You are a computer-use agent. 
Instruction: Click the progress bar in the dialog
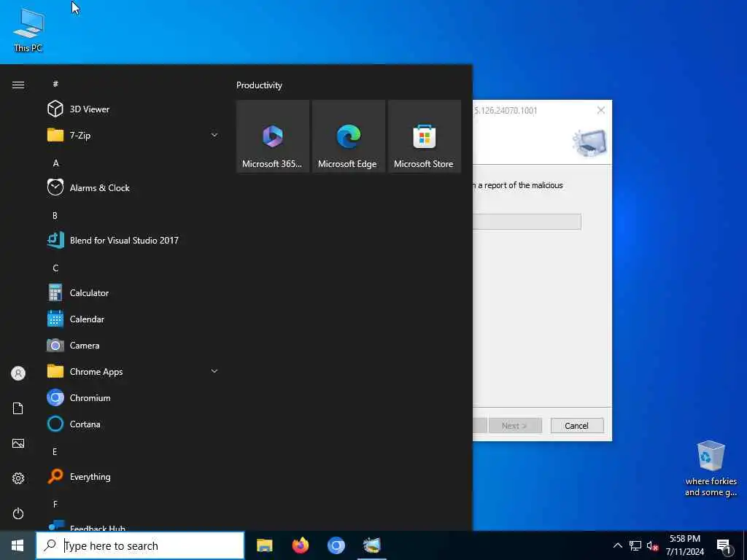pyautogui.click(x=527, y=222)
